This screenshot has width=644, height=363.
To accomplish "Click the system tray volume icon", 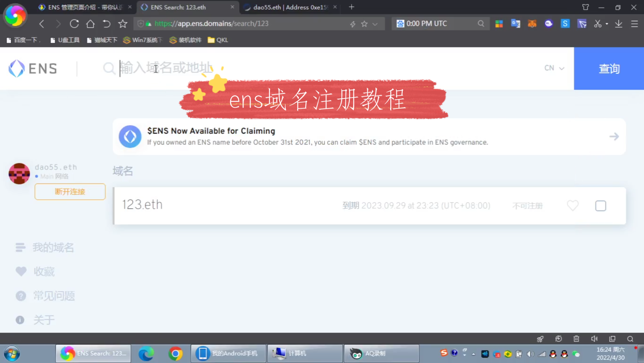I will click(530, 354).
